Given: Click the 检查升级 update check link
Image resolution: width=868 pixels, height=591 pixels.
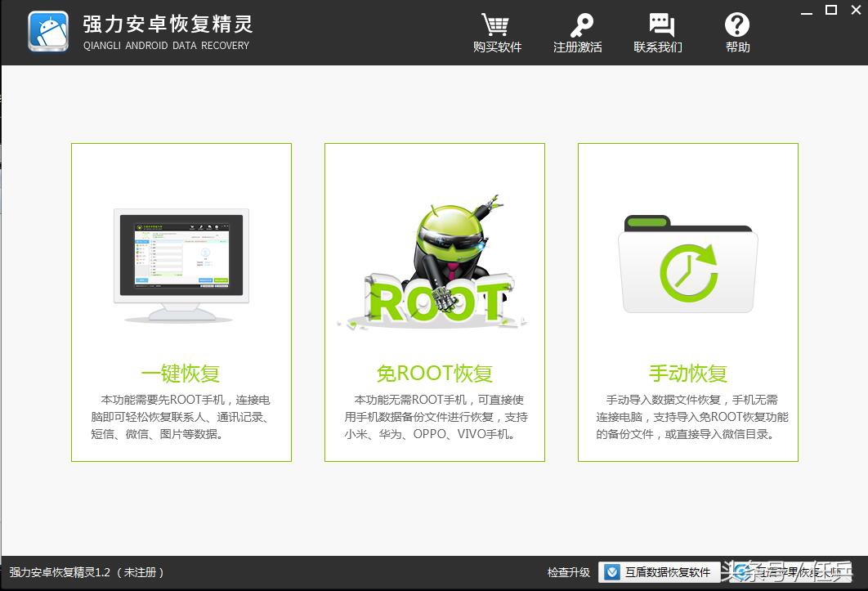Looking at the screenshot, I should (571, 573).
